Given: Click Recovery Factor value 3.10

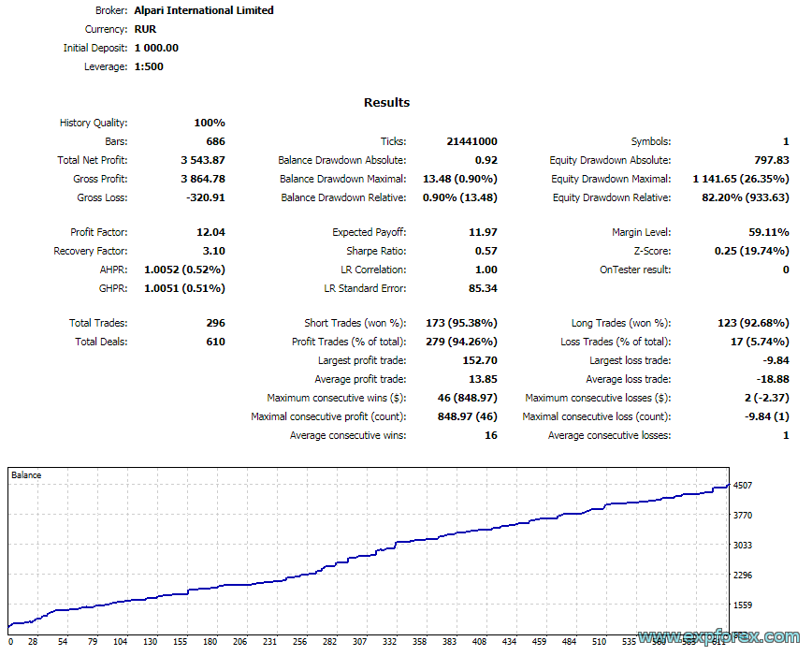Looking at the screenshot, I should pos(214,251).
